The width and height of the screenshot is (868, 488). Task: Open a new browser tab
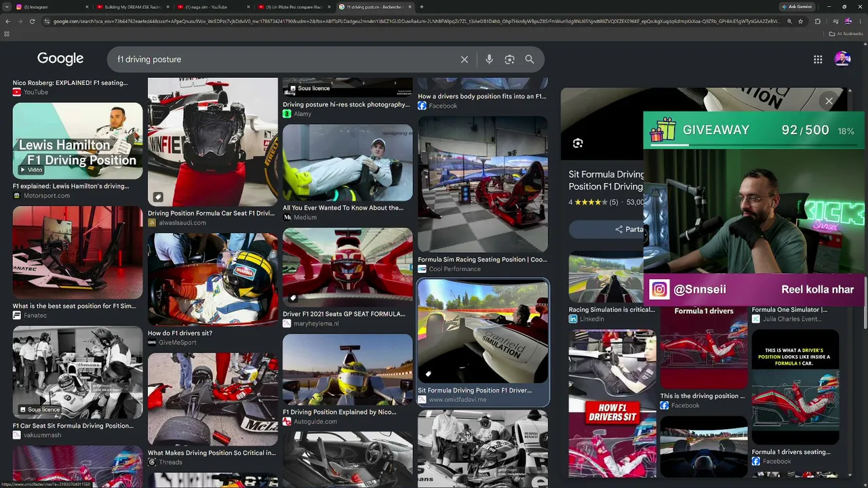pyautogui.click(x=422, y=7)
